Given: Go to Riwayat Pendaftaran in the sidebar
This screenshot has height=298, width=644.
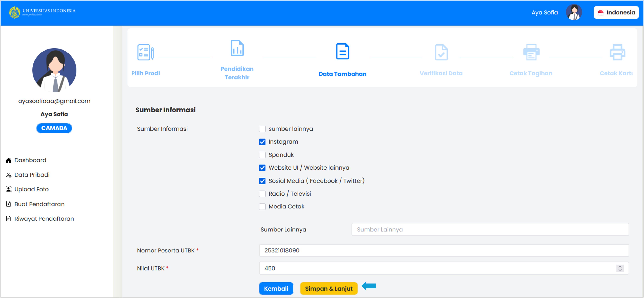Looking at the screenshot, I should [x=44, y=219].
